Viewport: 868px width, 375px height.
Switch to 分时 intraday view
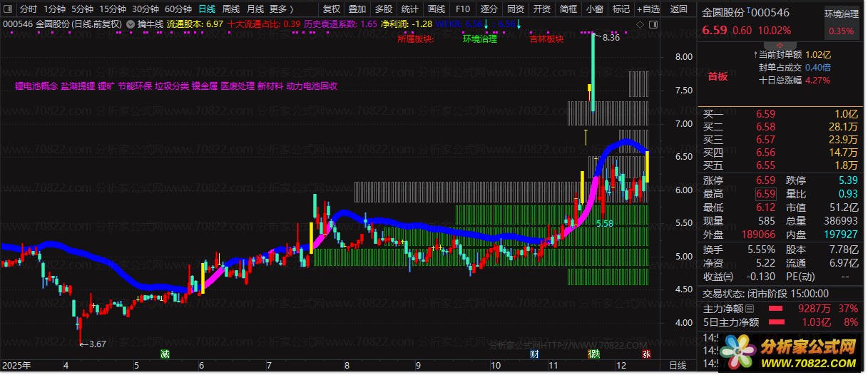coord(28,9)
